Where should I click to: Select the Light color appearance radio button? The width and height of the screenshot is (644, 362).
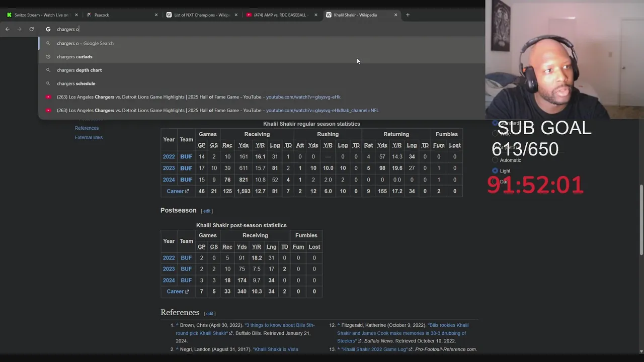click(x=495, y=171)
